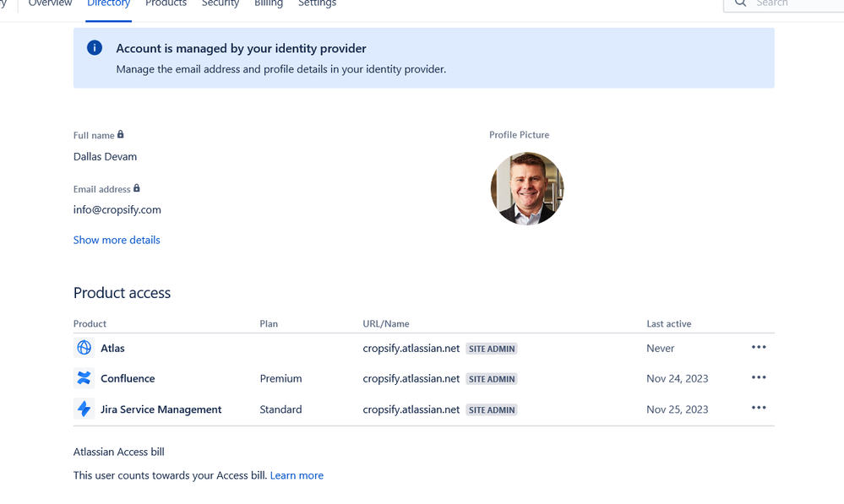Click the Never last active value
Image resolution: width=844 pixels, height=504 pixels.
(661, 348)
